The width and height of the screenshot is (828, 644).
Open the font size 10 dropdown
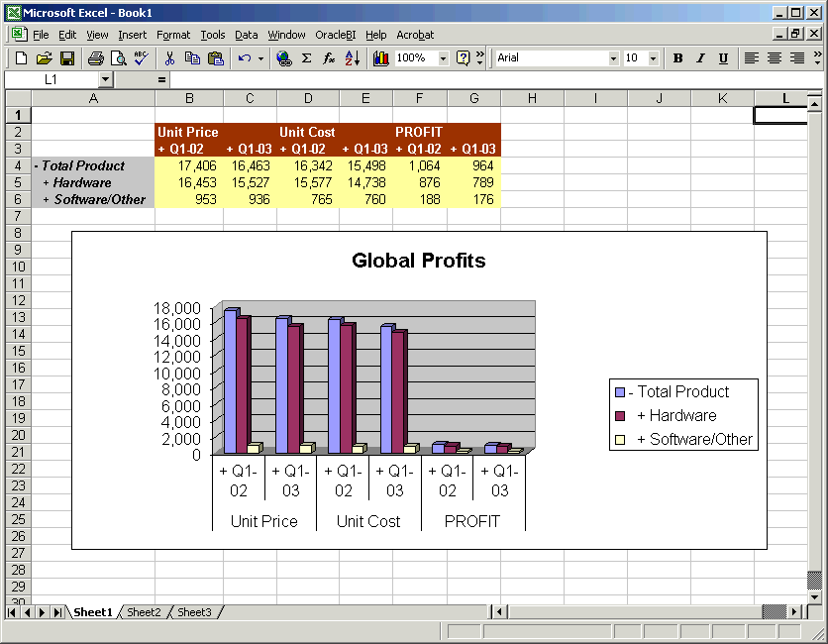[654, 58]
